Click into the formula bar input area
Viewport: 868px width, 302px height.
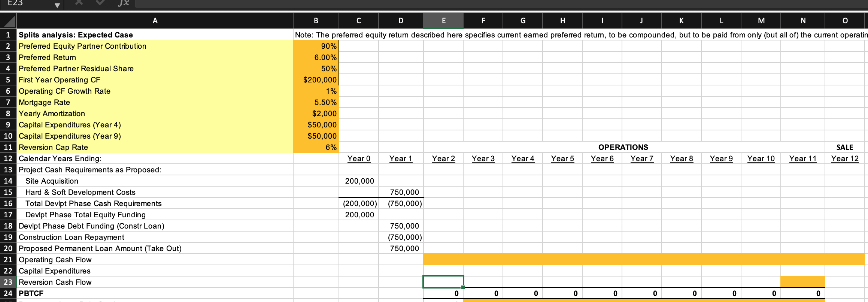click(x=501, y=4)
